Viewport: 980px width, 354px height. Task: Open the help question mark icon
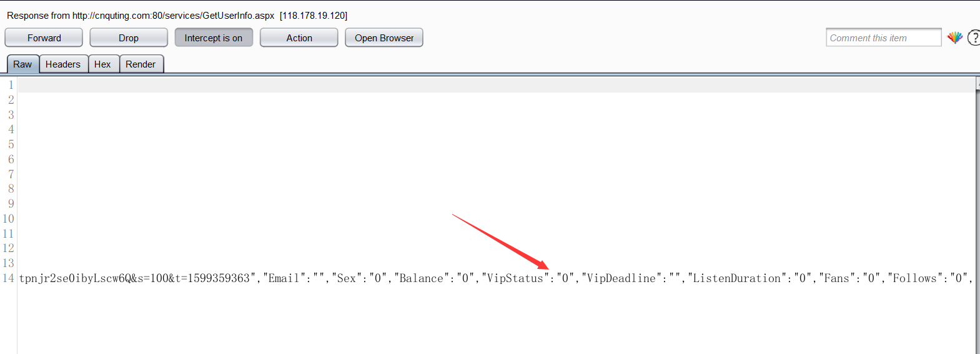click(974, 38)
